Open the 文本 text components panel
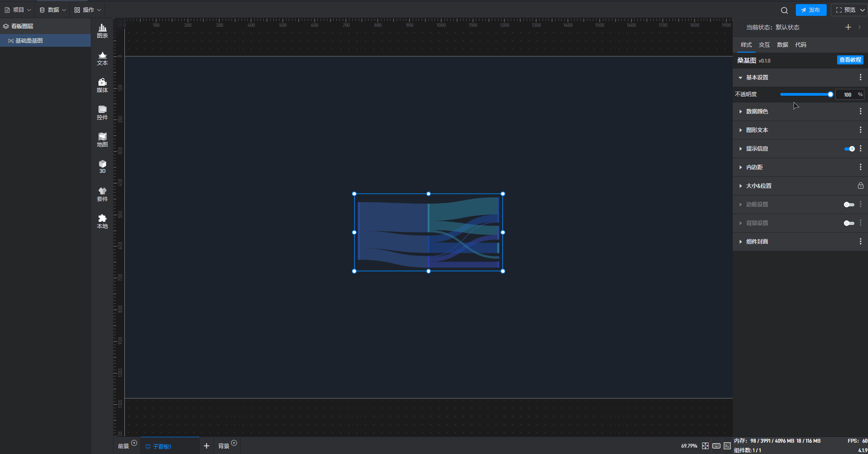The height and width of the screenshot is (454, 868). (x=103, y=59)
